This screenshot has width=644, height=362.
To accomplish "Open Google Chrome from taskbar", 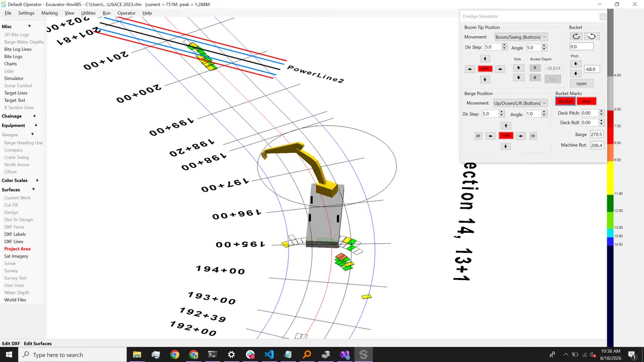I will (x=175, y=354).
